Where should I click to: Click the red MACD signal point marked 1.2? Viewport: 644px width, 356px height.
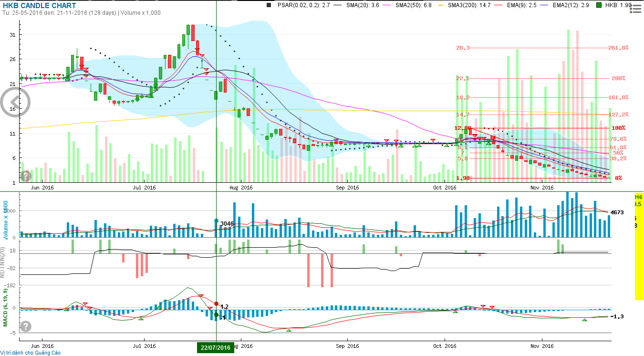pos(217,304)
